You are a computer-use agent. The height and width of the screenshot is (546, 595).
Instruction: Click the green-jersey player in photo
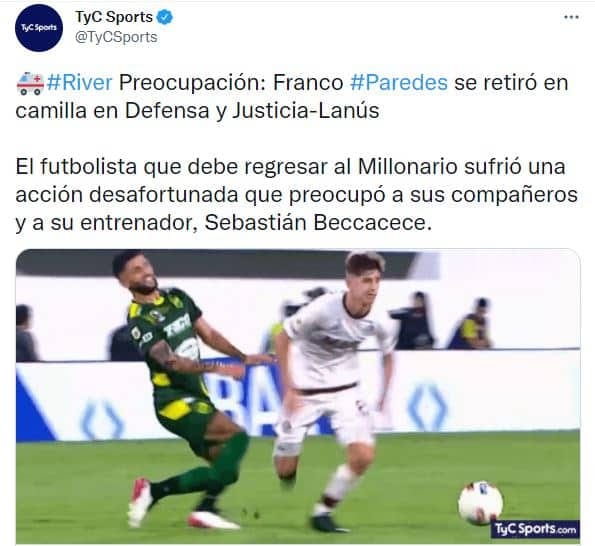pos(184,389)
